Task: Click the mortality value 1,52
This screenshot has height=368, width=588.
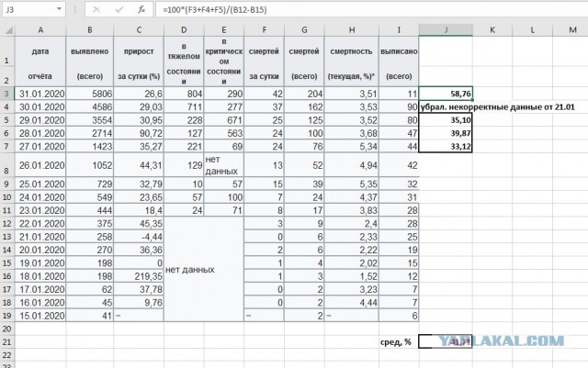Action: click(352, 276)
